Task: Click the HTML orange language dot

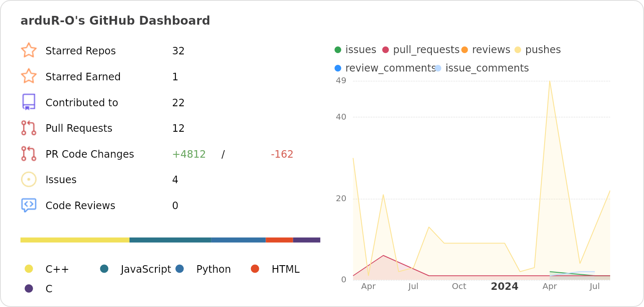Action: [255, 269]
